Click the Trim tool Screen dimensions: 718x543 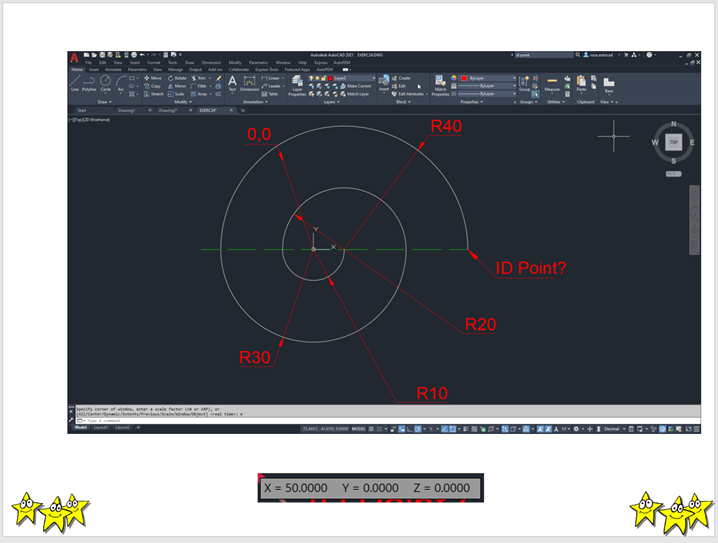coord(199,78)
